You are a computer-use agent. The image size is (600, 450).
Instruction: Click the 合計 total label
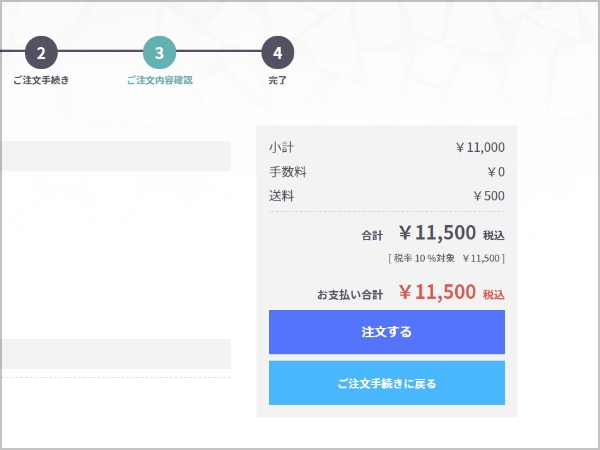tap(372, 236)
